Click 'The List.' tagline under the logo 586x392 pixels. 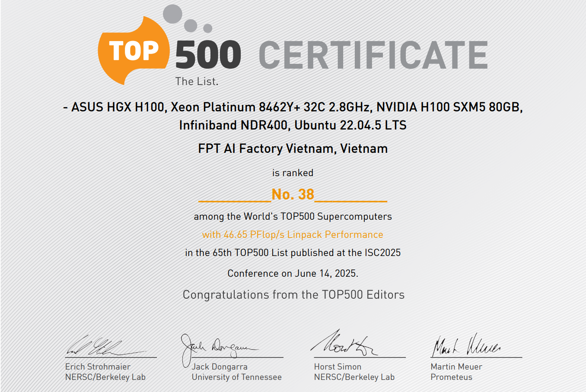(197, 81)
